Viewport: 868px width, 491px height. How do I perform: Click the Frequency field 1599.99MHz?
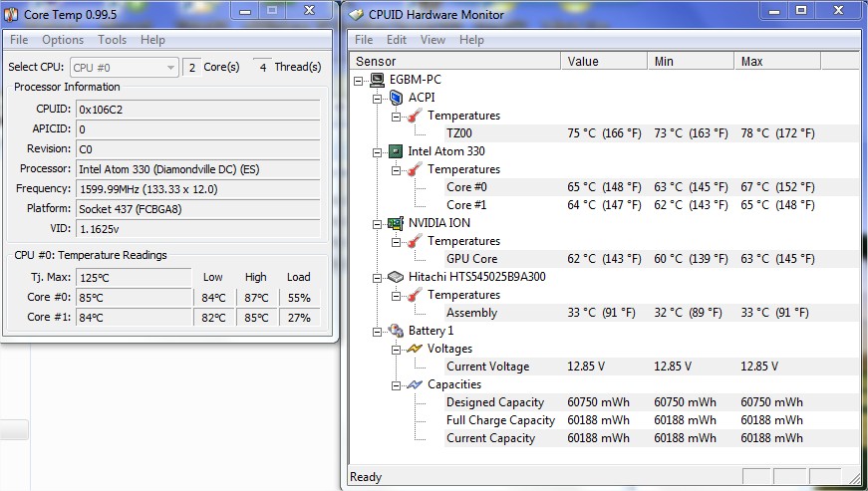(x=197, y=189)
